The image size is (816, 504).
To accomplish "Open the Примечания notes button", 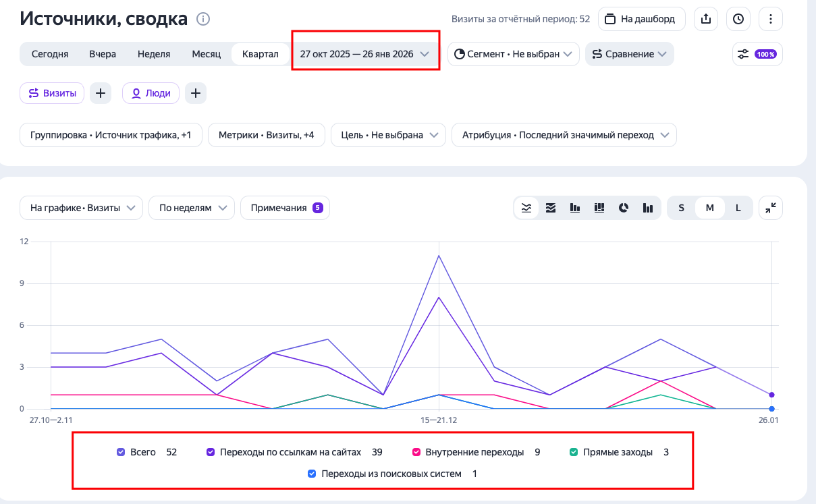I will coord(285,208).
